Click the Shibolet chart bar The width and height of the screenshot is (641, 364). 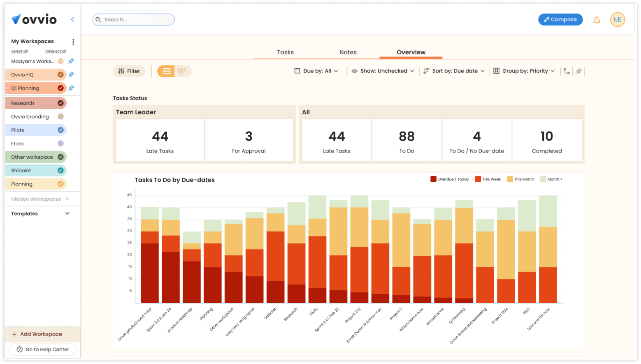(276, 255)
